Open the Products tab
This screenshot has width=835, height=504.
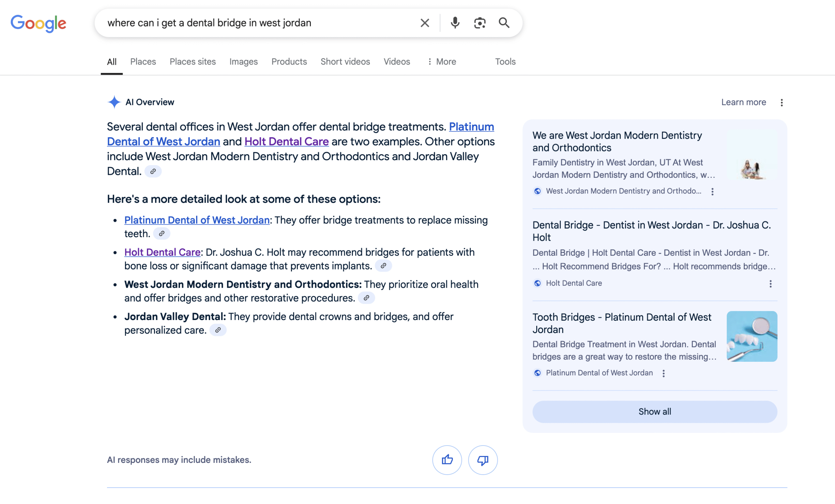tap(289, 62)
